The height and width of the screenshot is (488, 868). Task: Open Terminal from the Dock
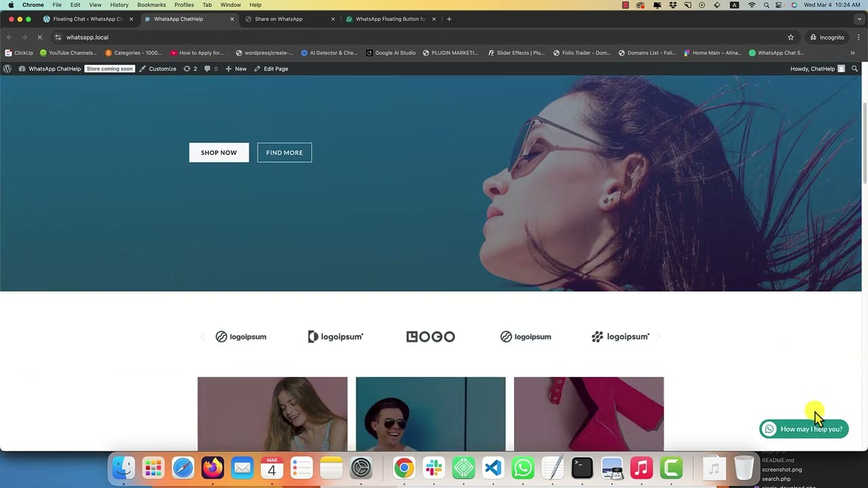583,468
